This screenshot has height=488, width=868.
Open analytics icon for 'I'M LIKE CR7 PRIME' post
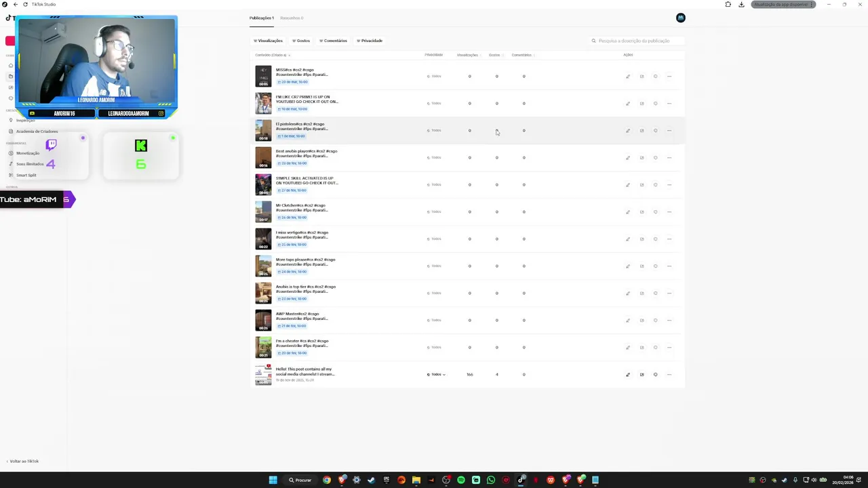(642, 104)
